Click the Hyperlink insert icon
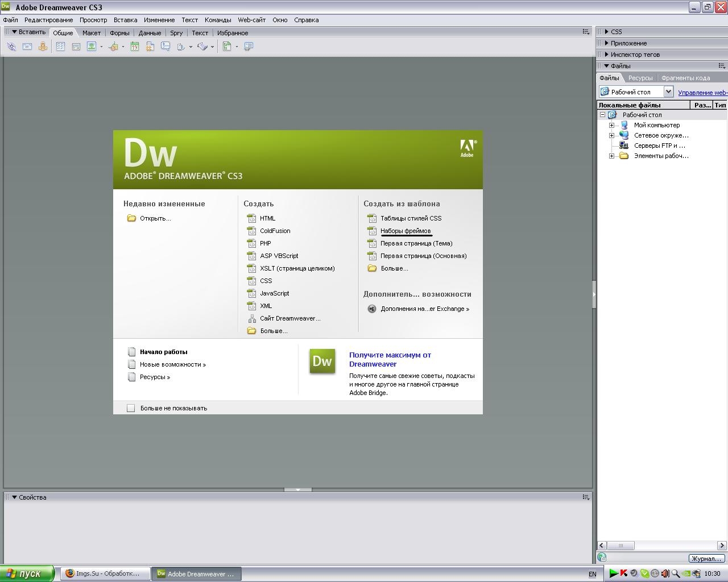Image resolution: width=728 pixels, height=582 pixels. pos(11,47)
